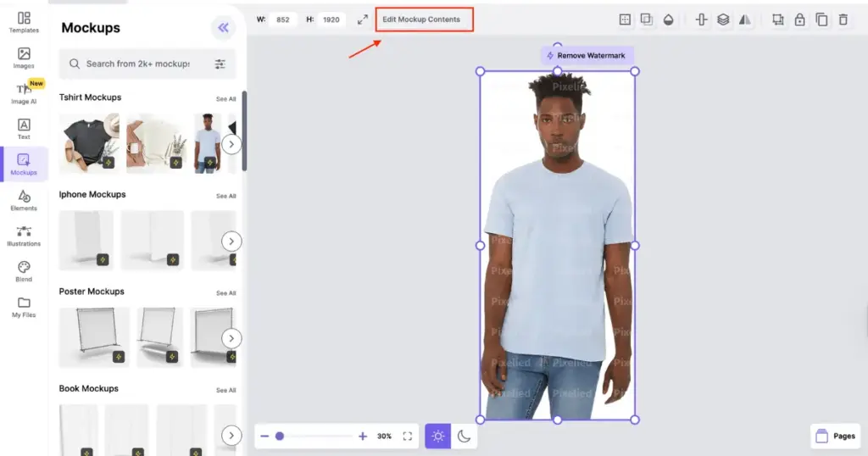The height and width of the screenshot is (456, 868).
Task: Advance Book Mockups row with arrow
Action: click(231, 436)
